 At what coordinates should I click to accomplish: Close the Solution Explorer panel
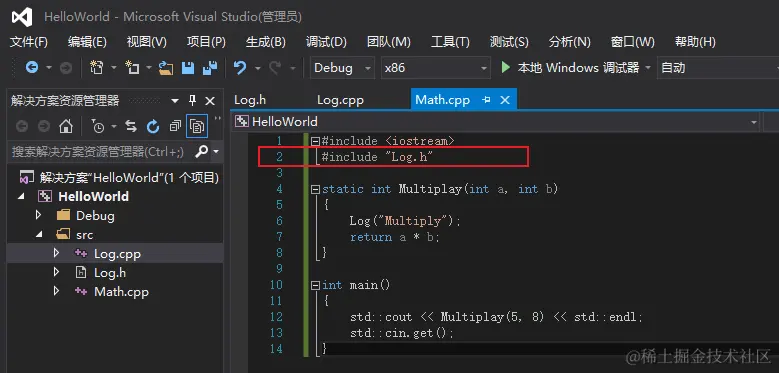(x=210, y=101)
